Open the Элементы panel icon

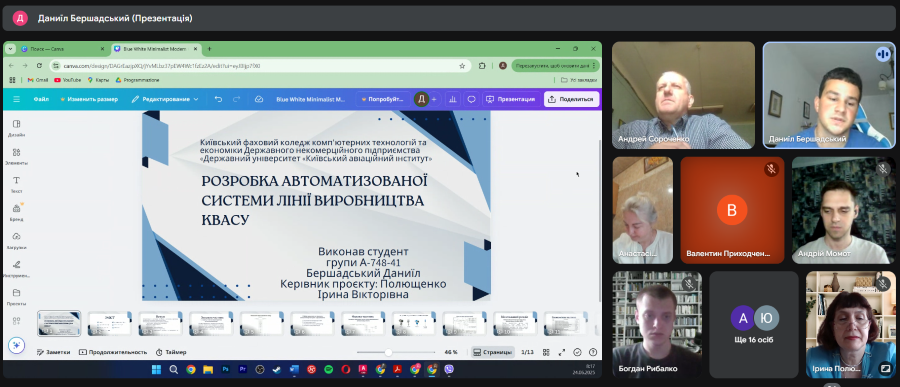pyautogui.click(x=16, y=156)
